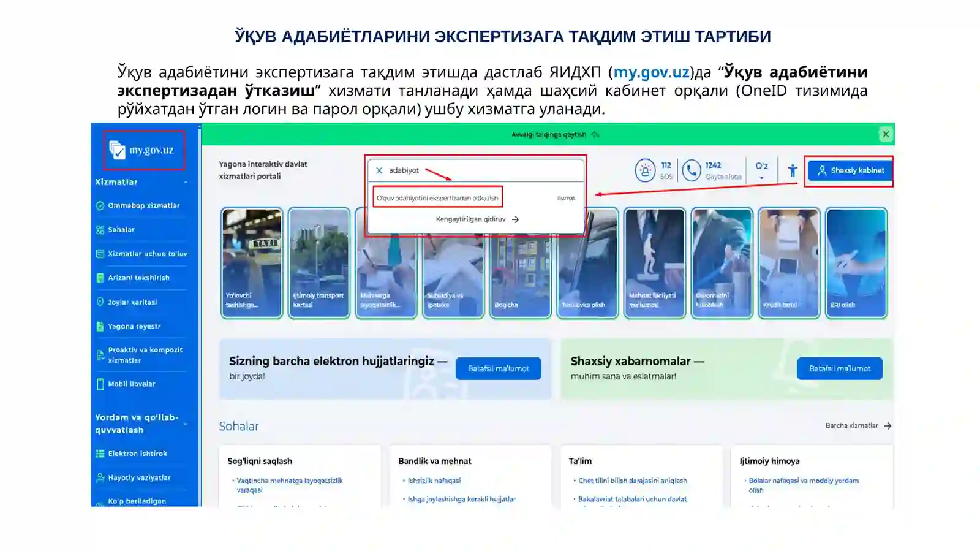Click the 112 SOS siren icon
The image size is (980, 551).
[x=645, y=170]
